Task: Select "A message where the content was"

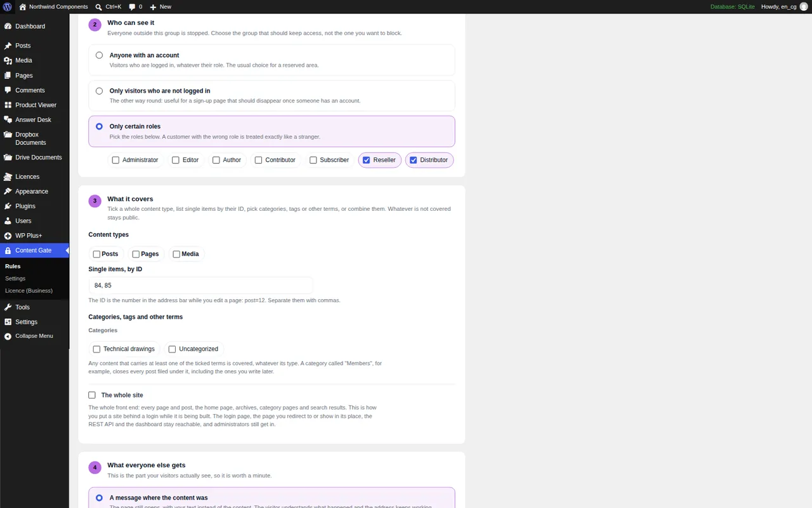Action: 99,498
